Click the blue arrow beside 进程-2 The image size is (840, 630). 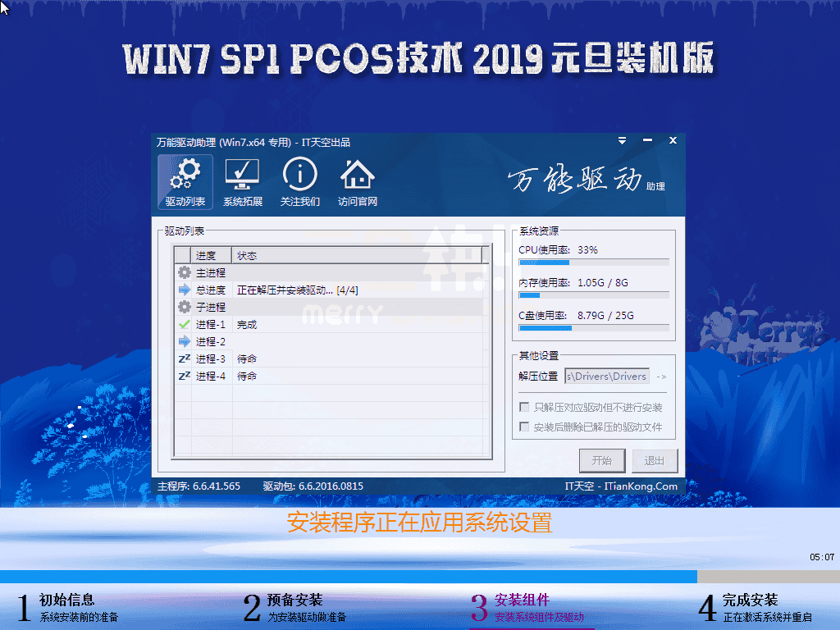click(x=185, y=341)
